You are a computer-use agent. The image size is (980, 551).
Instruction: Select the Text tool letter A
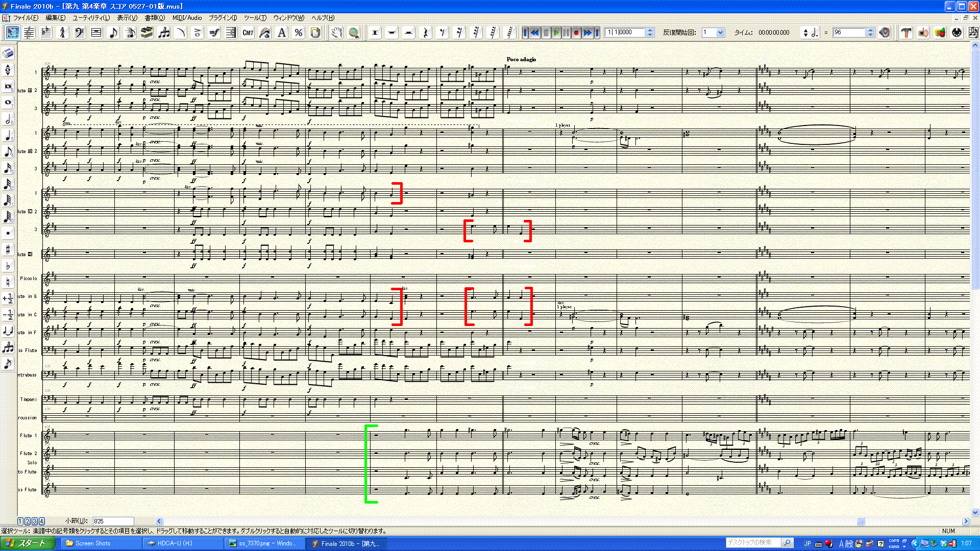click(282, 33)
